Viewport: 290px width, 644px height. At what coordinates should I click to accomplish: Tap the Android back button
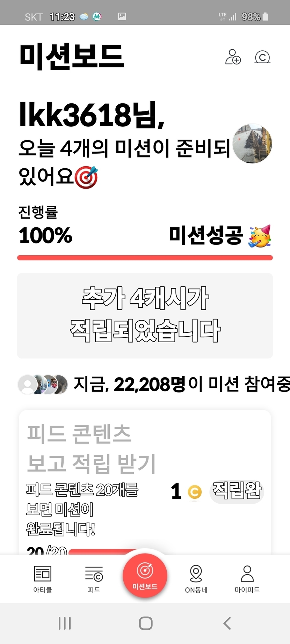tap(227, 623)
